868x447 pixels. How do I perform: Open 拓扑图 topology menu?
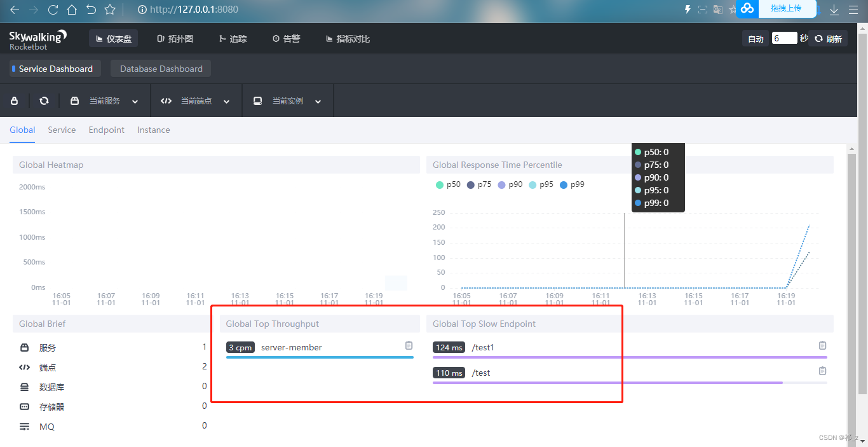[x=175, y=39]
